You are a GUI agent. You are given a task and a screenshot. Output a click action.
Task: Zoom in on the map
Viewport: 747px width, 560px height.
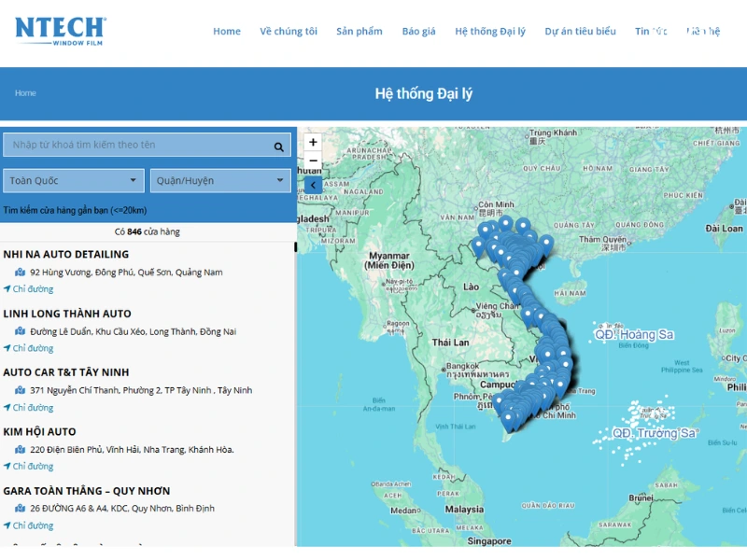[x=313, y=143]
